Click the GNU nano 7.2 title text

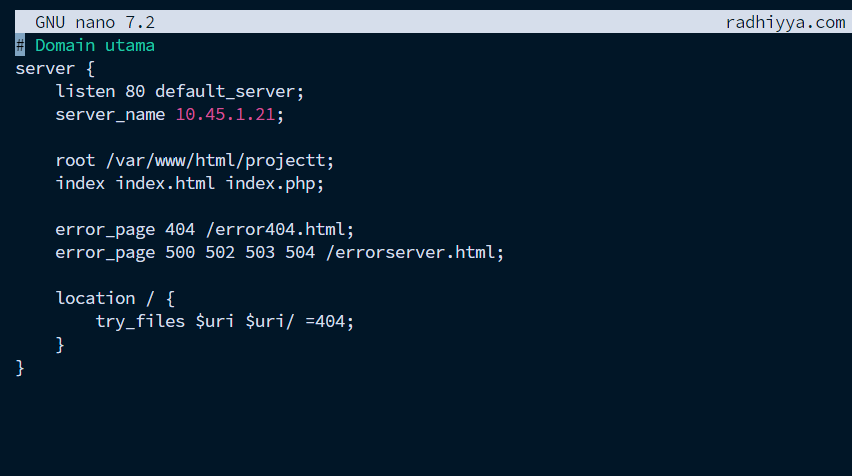point(95,22)
